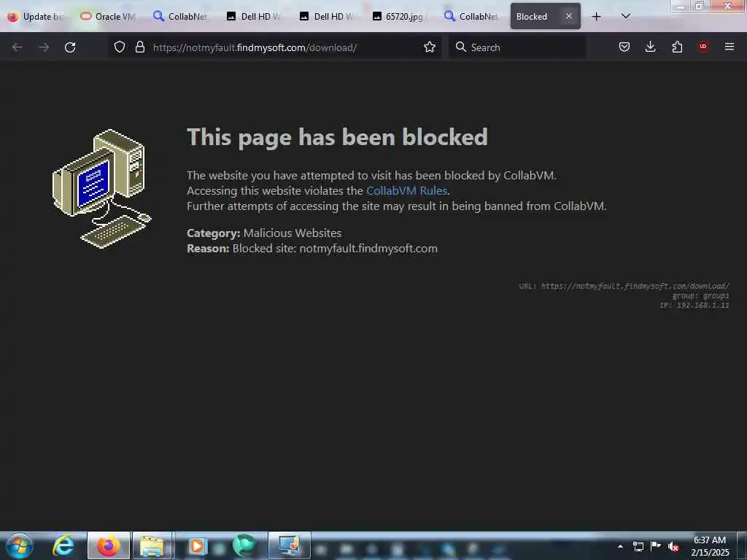This screenshot has width=747, height=560.
Task: Click the muted volume tray icon
Action: click(673, 547)
